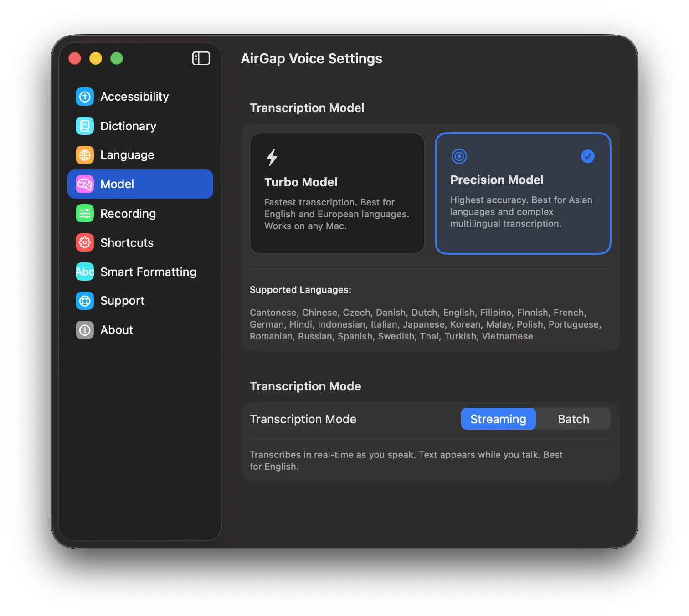This screenshot has height=616, width=689.
Task: Click the 'Highest accuracy' description text
Action: [521, 212]
